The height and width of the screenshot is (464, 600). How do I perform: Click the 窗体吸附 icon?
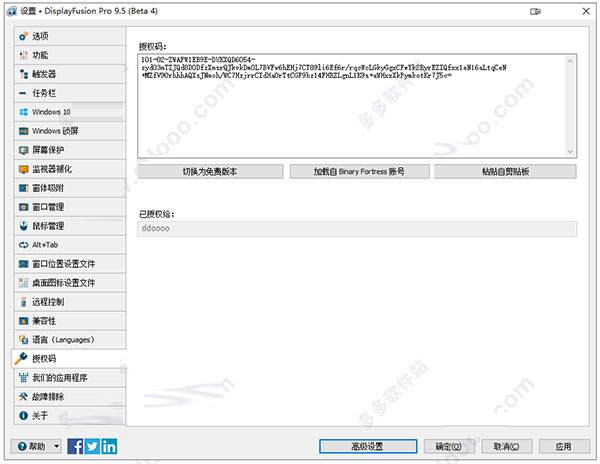pos(23,188)
